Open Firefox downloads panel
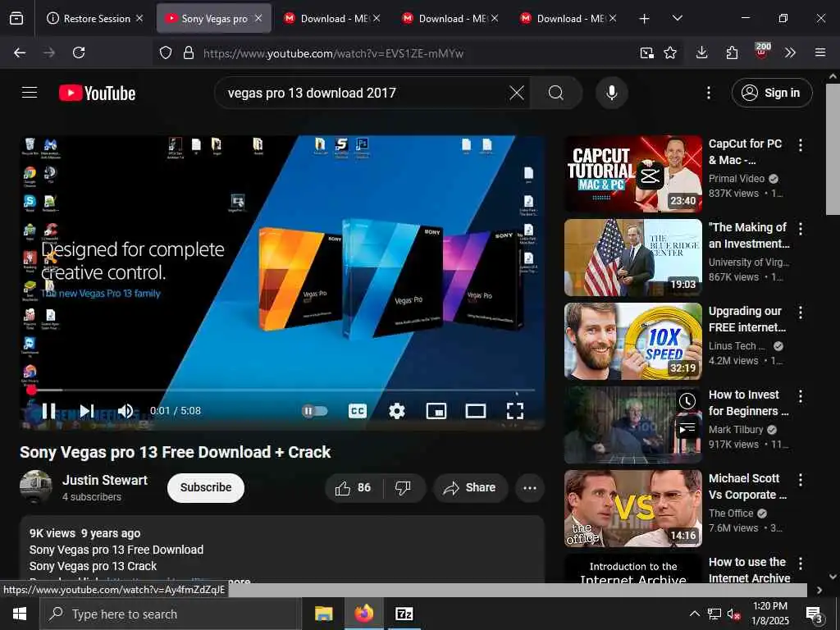Screen dimensions: 840x630 (x=702, y=52)
